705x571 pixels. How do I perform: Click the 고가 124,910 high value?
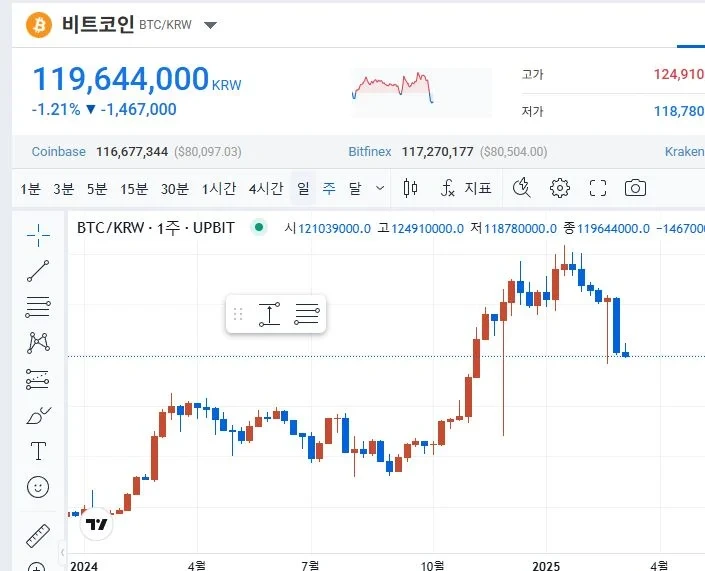point(679,74)
